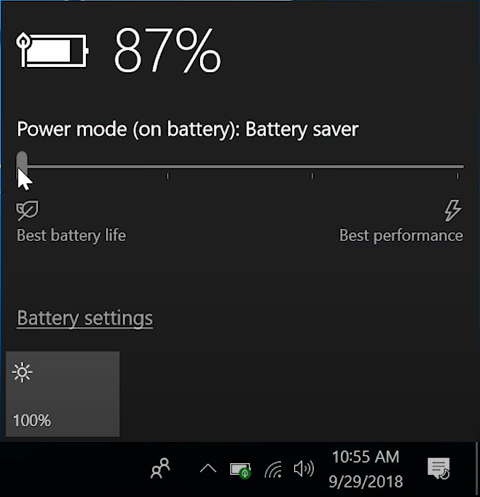480x497 pixels.
Task: Click the Best battery life label
Action: pos(71,235)
